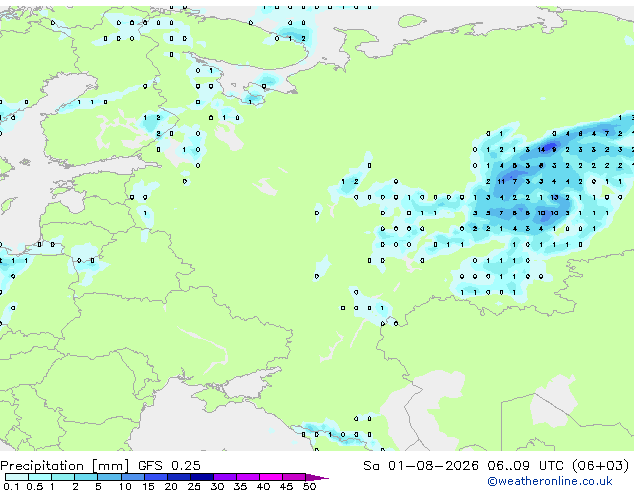Click the '0.1' legend scale label
This screenshot has width=634, height=490.
(x=11, y=486)
